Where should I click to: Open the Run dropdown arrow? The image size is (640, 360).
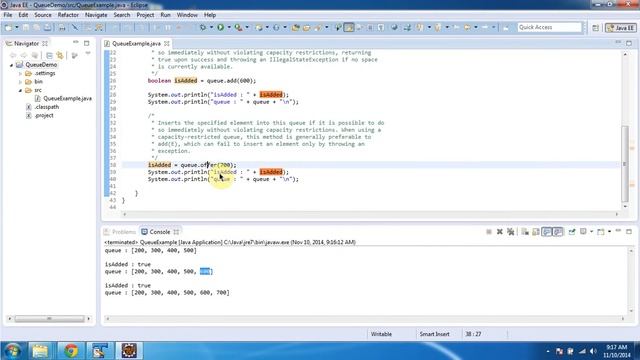[229, 27]
